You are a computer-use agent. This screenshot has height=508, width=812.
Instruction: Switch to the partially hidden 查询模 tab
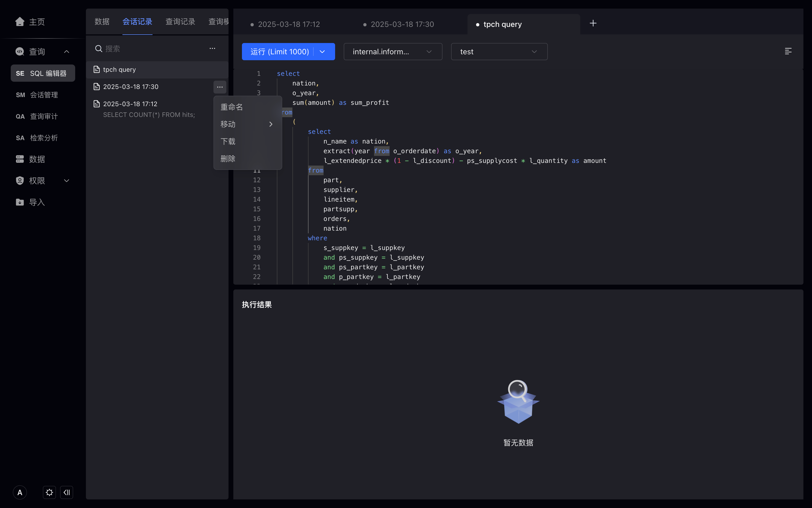218,22
